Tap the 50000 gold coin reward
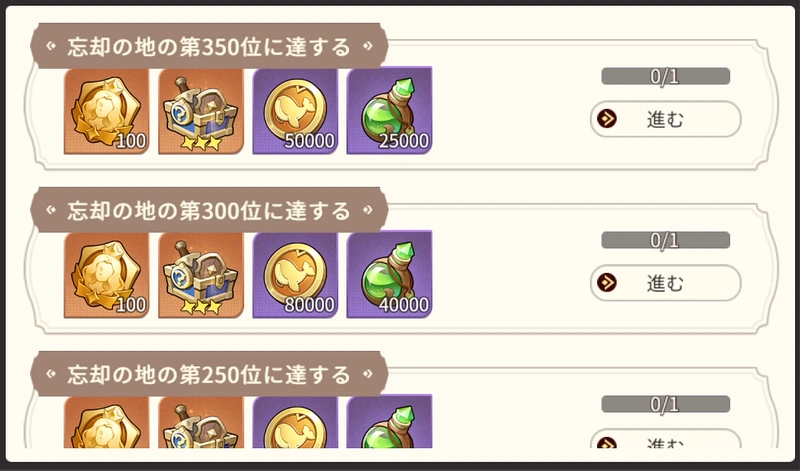 point(295,111)
